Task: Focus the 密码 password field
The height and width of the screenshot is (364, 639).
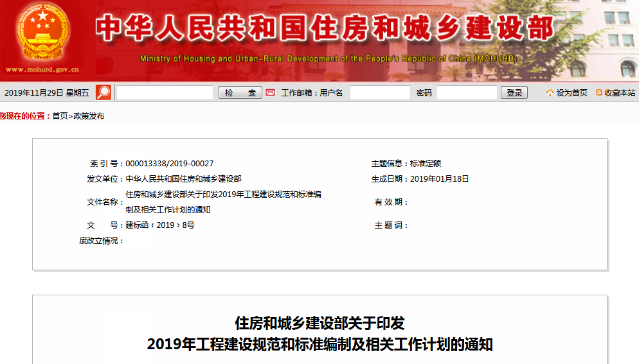Action: [467, 93]
